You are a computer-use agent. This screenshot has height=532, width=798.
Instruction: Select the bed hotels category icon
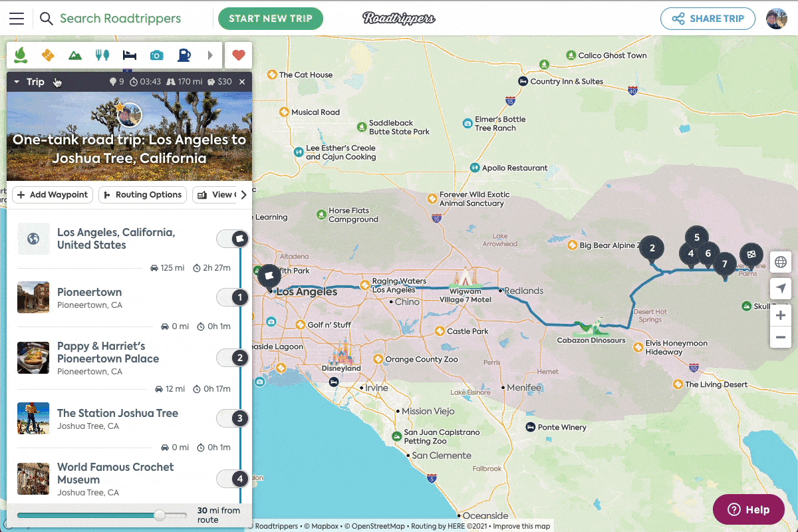129,55
